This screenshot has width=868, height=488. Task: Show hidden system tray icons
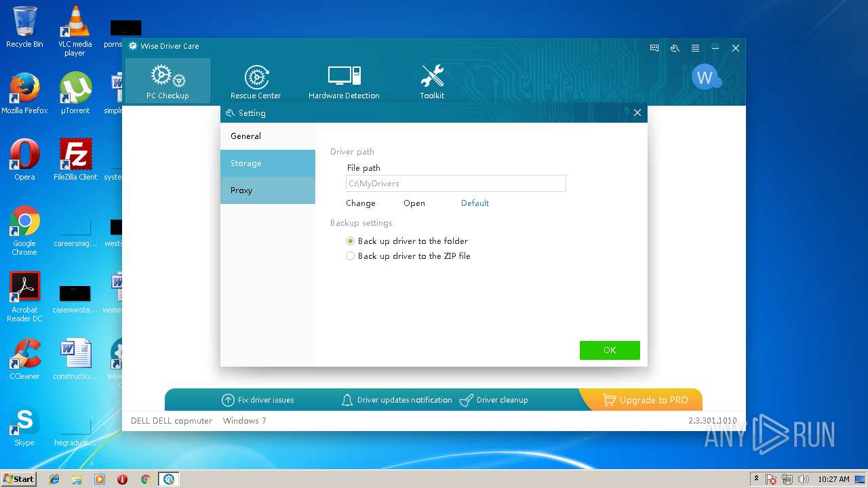756,479
